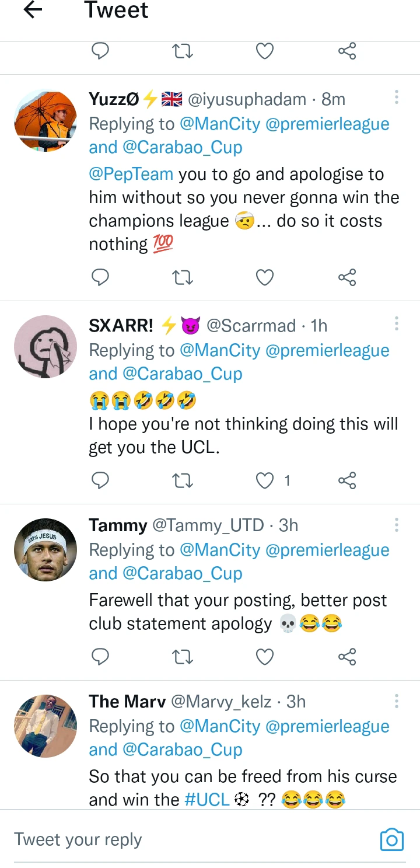The width and height of the screenshot is (420, 868).
Task: Like Tammy's tweet with heart
Action: tap(265, 657)
